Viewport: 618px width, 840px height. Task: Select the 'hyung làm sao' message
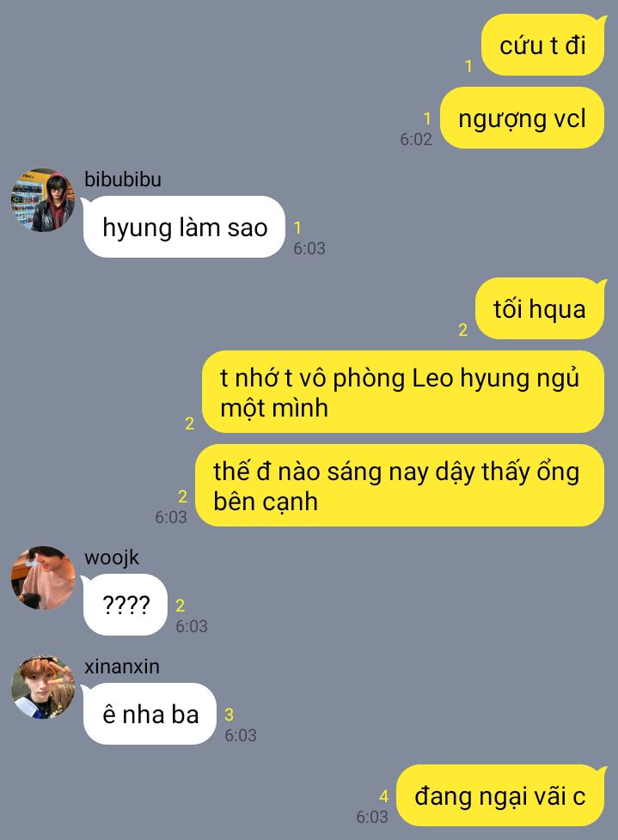click(185, 227)
